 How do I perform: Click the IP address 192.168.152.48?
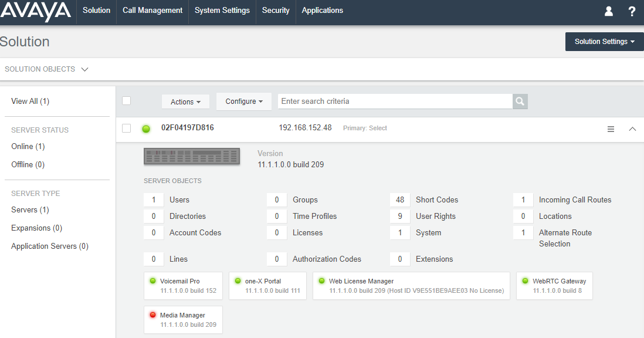click(305, 128)
